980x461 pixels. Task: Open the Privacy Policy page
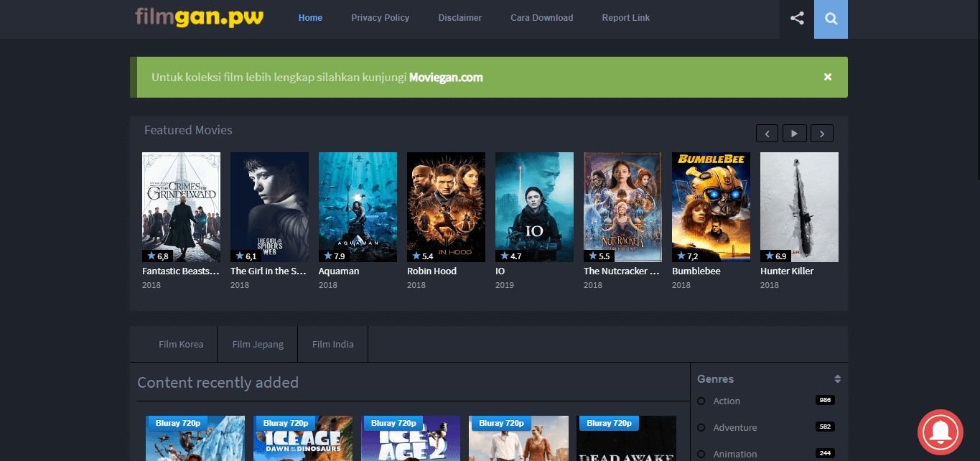click(x=380, y=17)
